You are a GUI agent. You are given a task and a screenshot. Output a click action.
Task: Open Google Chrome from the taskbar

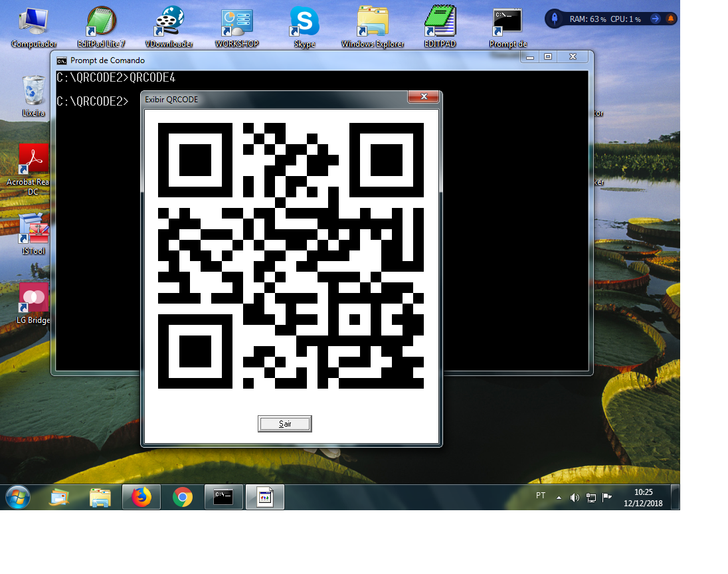coord(183,497)
